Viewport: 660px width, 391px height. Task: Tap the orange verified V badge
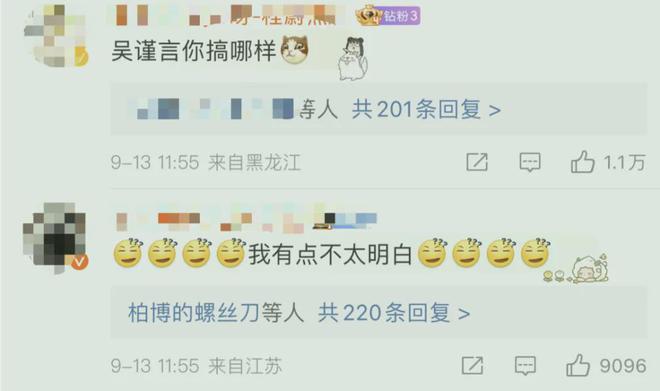(80, 262)
